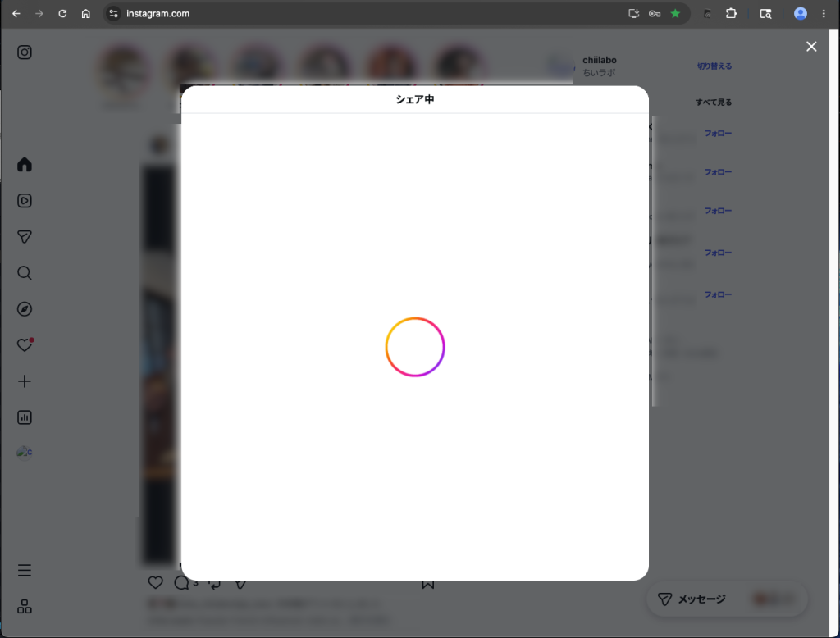Click the すべて見る link

click(714, 102)
